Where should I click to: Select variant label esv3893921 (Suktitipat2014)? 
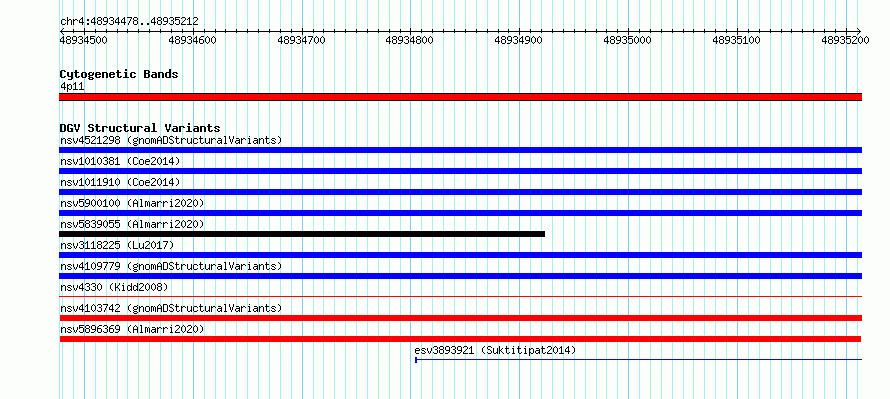coord(495,350)
